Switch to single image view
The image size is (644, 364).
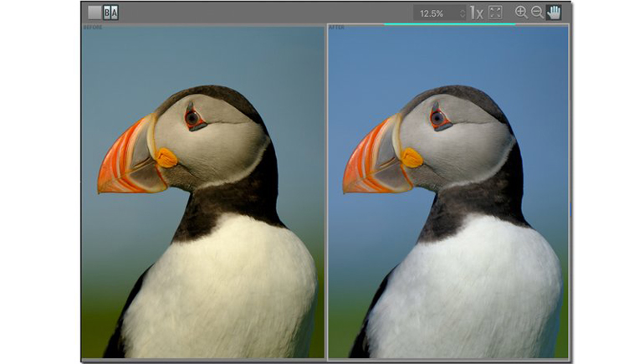click(95, 13)
